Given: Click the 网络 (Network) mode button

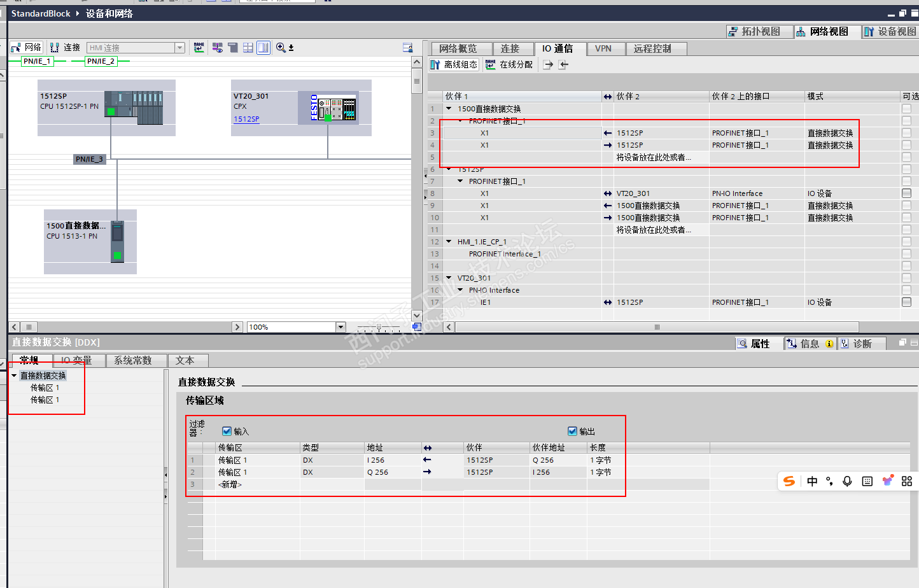Looking at the screenshot, I should point(26,48).
